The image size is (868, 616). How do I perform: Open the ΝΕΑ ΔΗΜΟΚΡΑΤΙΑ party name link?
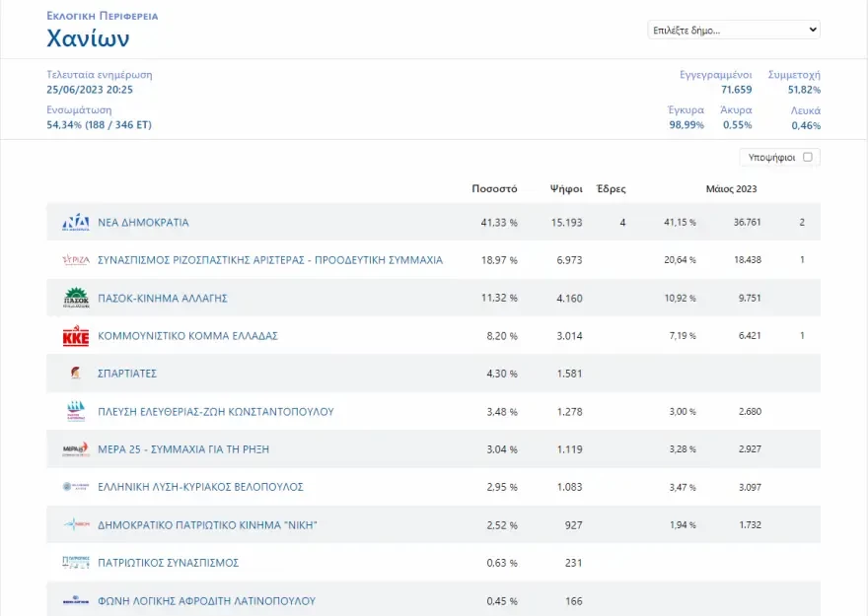[143, 223]
